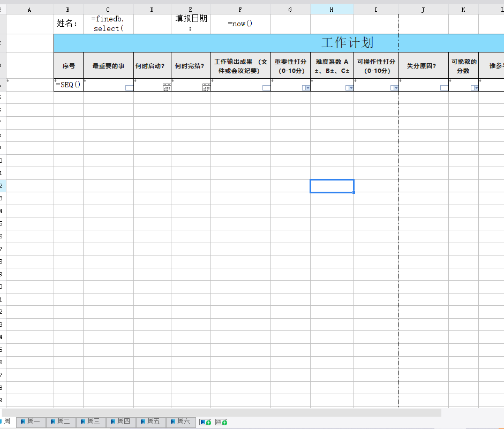Switch to the 周二 sheet tab
The height and width of the screenshot is (429, 504).
61,422
